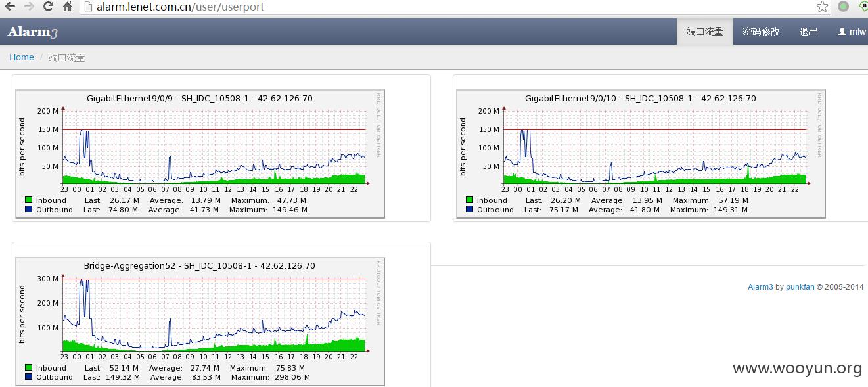Click Inbound Maximum value 47.73 M
Viewport: 868px width, 387px height.
[293, 201]
